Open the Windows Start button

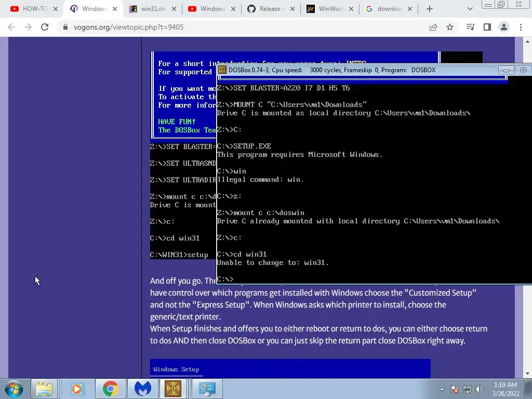(x=14, y=389)
